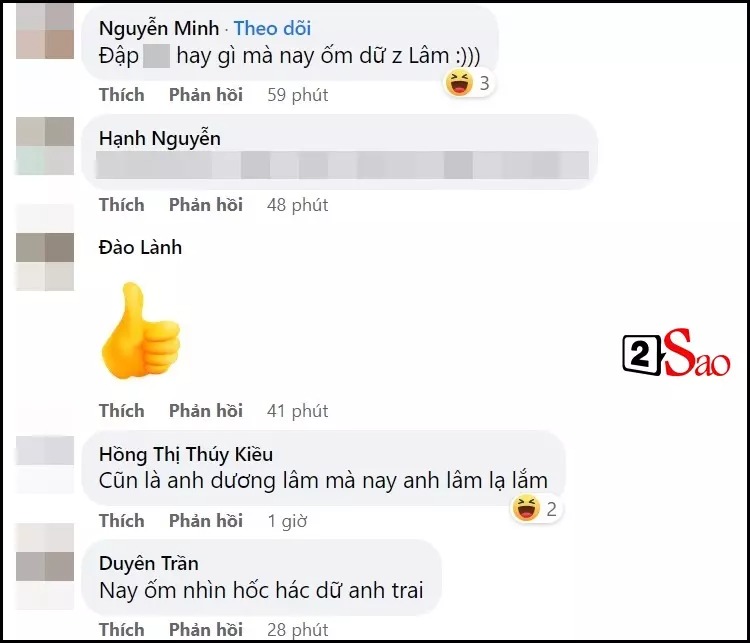Reply to Hạnh Nguyễn's comment via Phản hồi

(206, 205)
